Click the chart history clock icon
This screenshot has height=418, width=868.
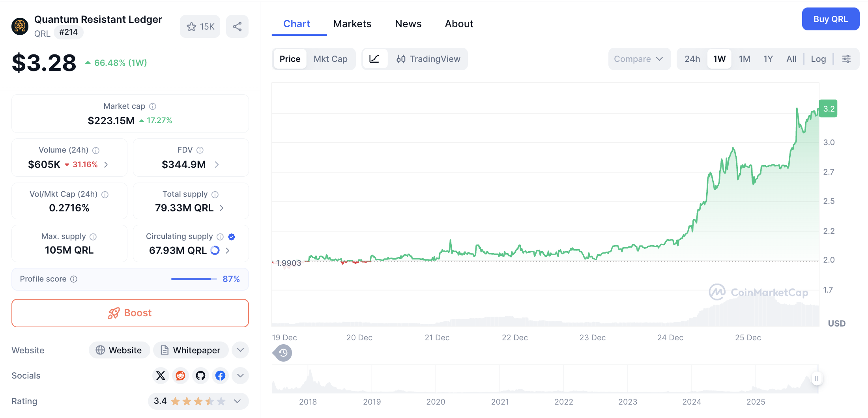coord(283,353)
